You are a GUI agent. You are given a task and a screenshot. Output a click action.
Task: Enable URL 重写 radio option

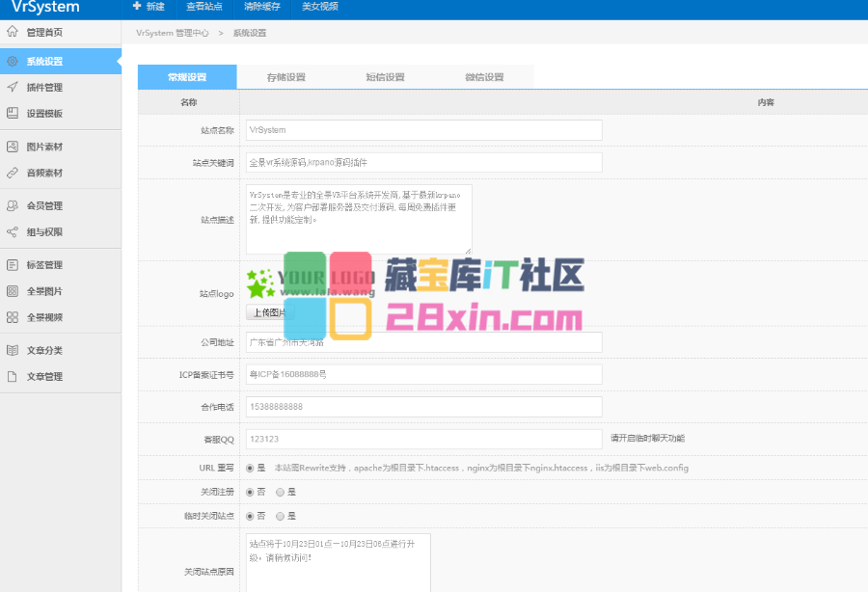click(x=251, y=468)
